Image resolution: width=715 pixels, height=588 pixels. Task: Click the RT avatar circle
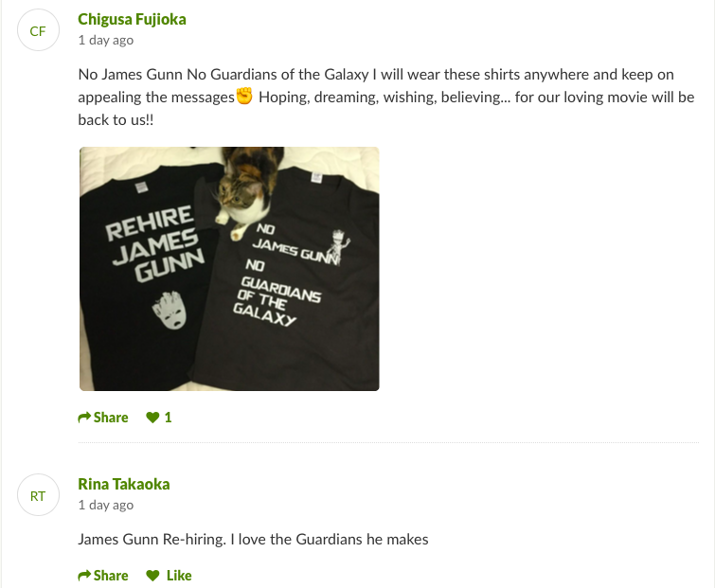38,496
